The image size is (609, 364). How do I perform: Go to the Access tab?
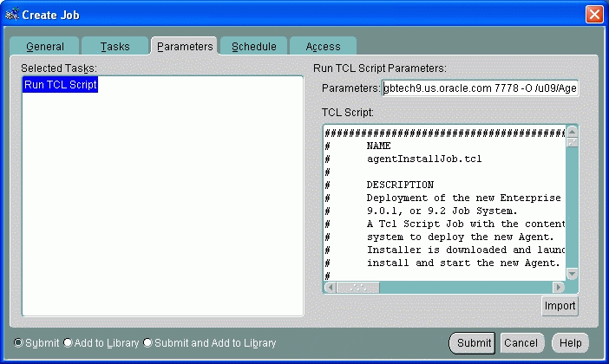point(322,46)
